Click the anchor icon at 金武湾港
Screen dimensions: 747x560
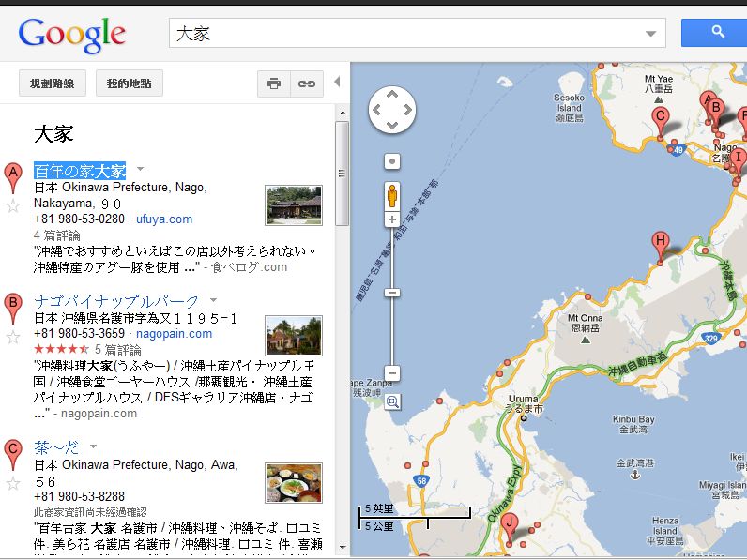pyautogui.click(x=635, y=475)
